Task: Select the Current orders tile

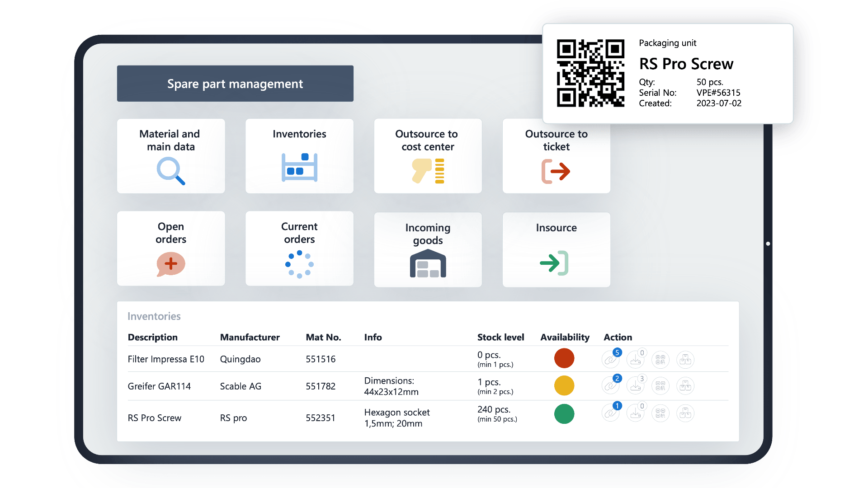Action: click(299, 249)
